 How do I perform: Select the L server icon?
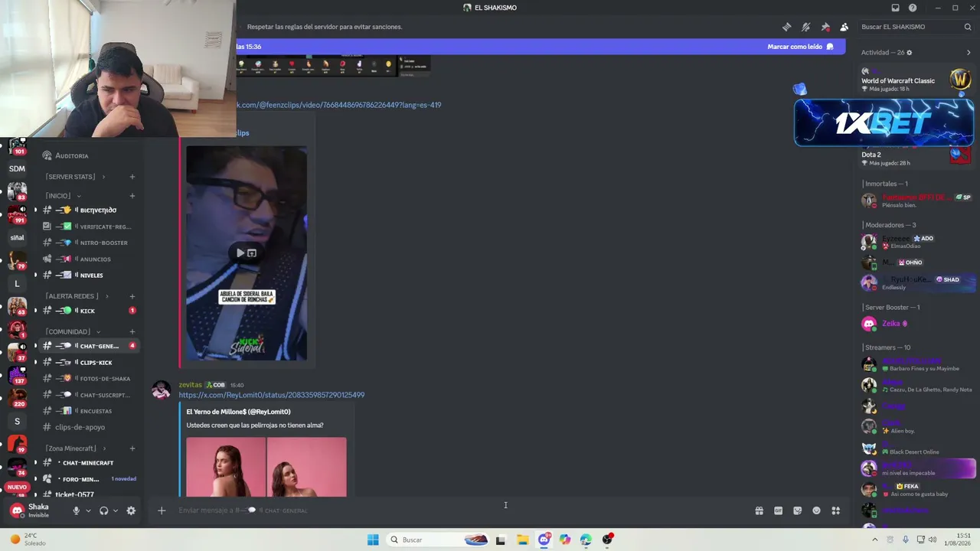(x=17, y=284)
